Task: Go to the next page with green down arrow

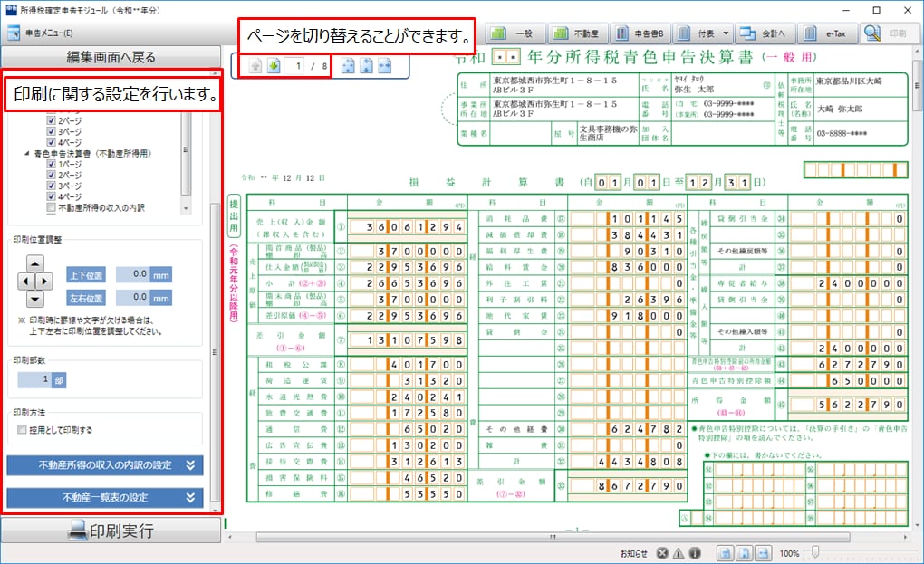Action: [x=273, y=66]
